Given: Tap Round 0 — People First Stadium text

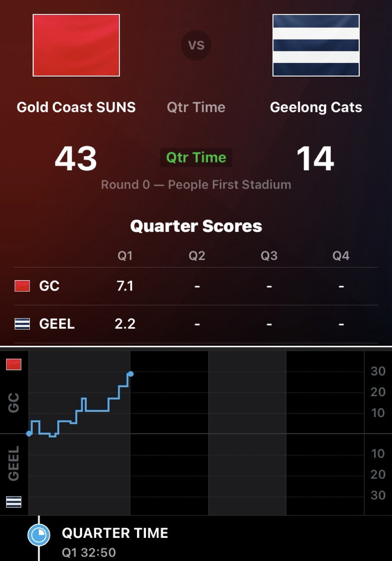Looking at the screenshot, I should tap(196, 185).
